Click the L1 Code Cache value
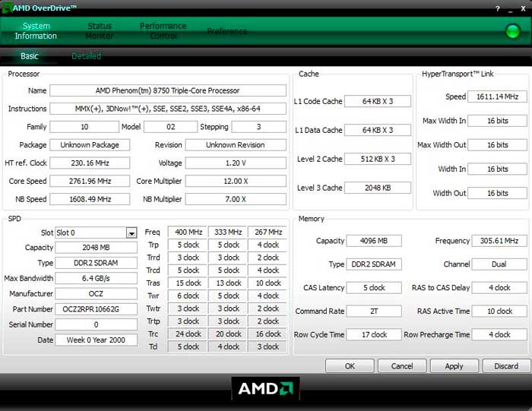This screenshot has height=411, width=532. pyautogui.click(x=378, y=101)
